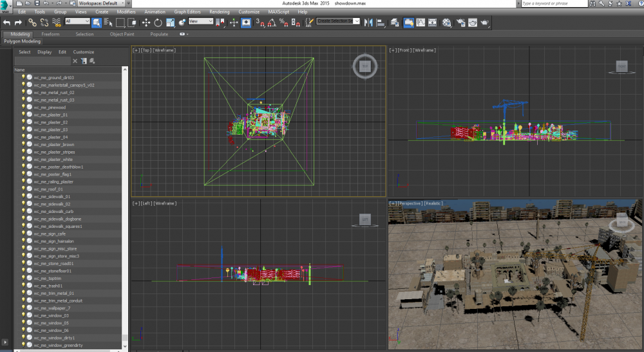
Task: Hide wc_me_plaster_brown using its light bulb
Action: [x=23, y=144]
